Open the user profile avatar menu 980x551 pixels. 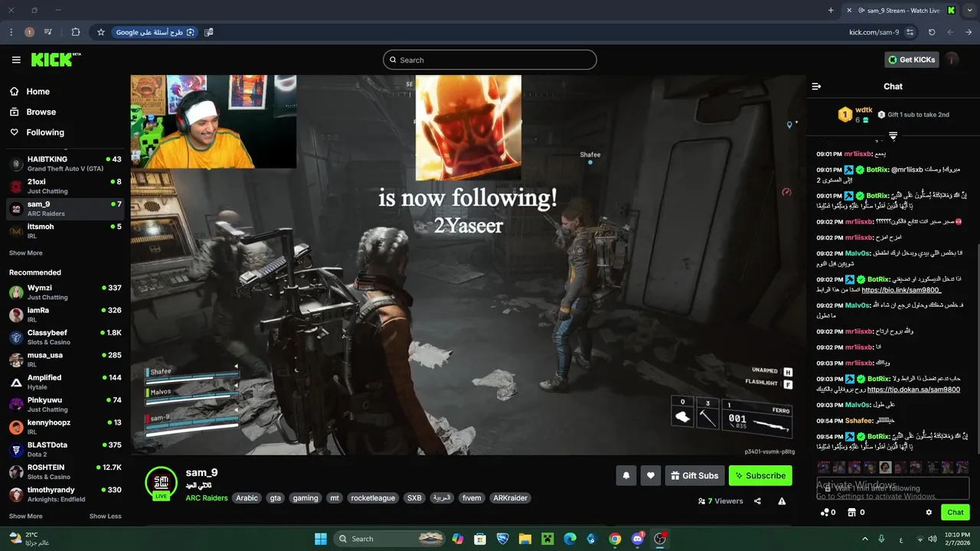pyautogui.click(x=952, y=60)
